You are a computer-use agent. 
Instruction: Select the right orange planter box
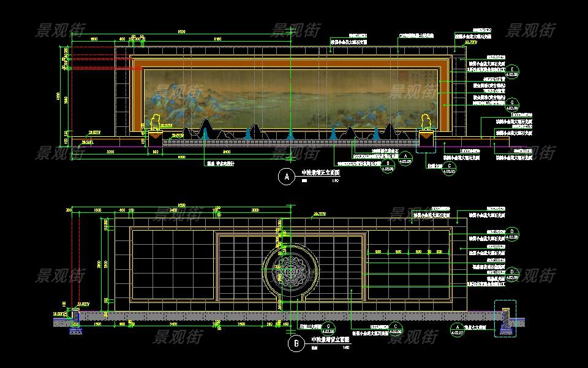[425, 140]
